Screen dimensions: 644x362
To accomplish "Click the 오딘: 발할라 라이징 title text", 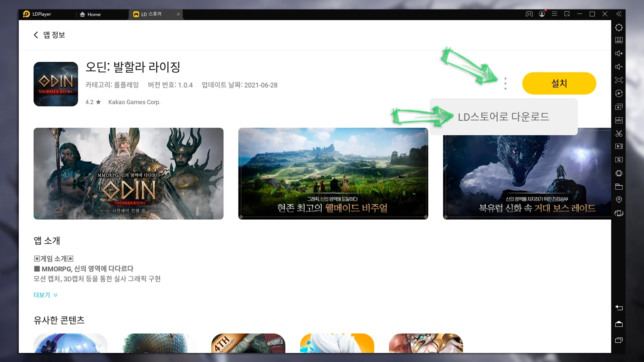I will coord(133,67).
